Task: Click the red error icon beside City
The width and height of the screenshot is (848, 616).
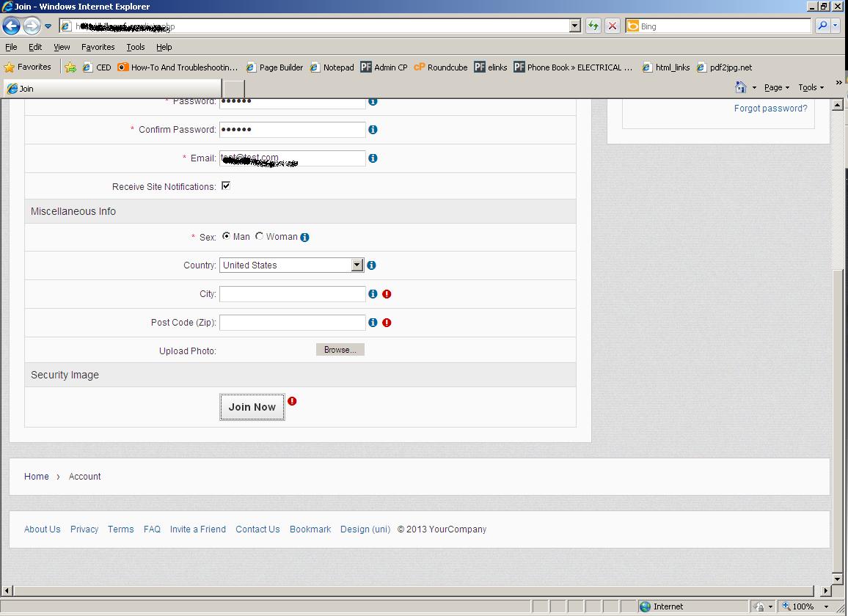Action: pyautogui.click(x=387, y=294)
